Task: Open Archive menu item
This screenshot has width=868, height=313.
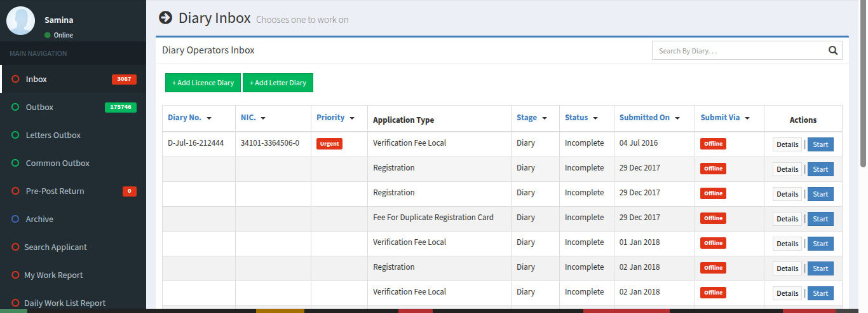Action: [x=73, y=219]
